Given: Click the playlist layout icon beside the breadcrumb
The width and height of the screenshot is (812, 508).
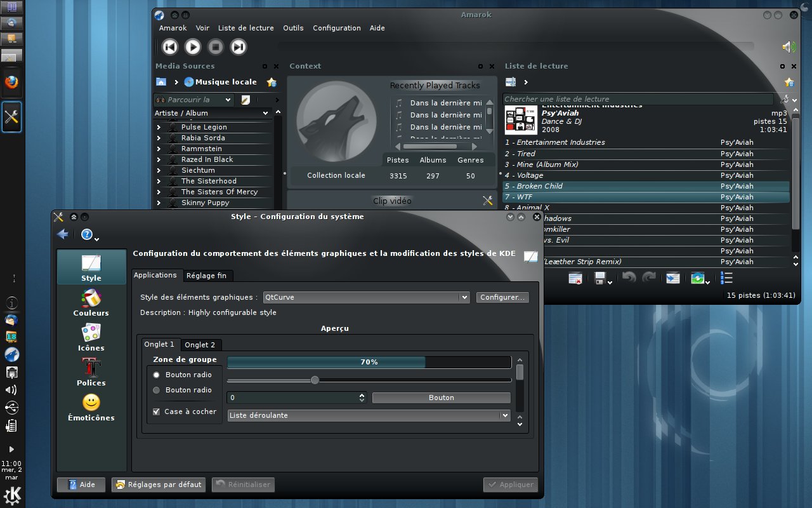Looking at the screenshot, I should click(x=510, y=82).
